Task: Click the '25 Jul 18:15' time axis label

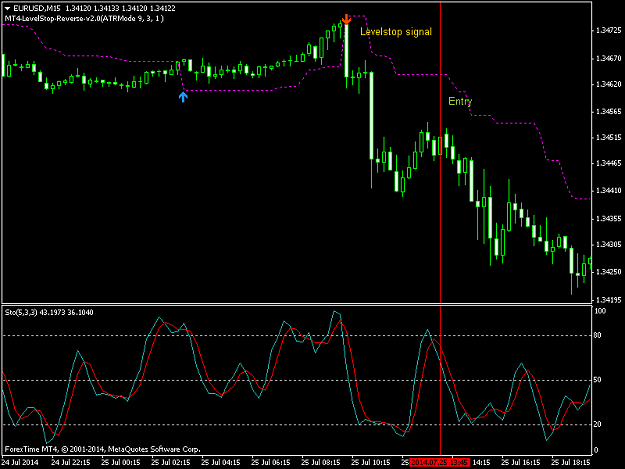Action: (x=571, y=463)
